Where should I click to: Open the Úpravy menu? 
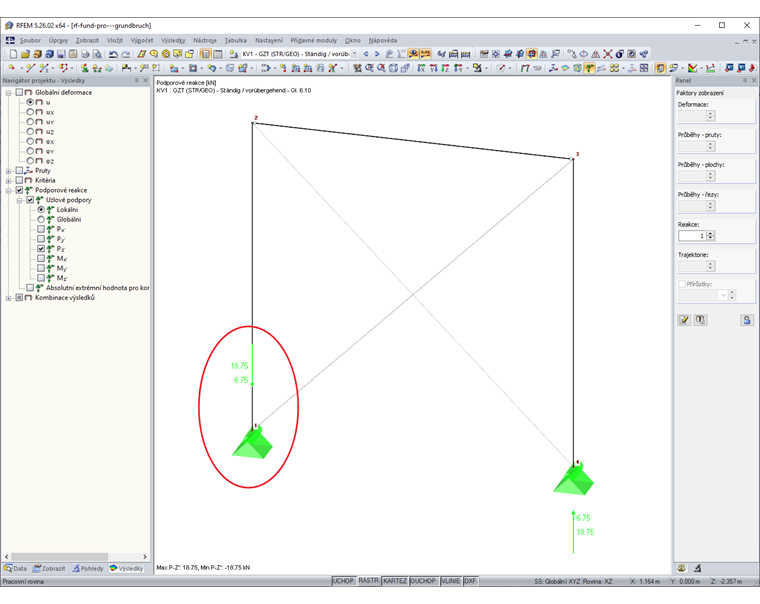[58, 40]
